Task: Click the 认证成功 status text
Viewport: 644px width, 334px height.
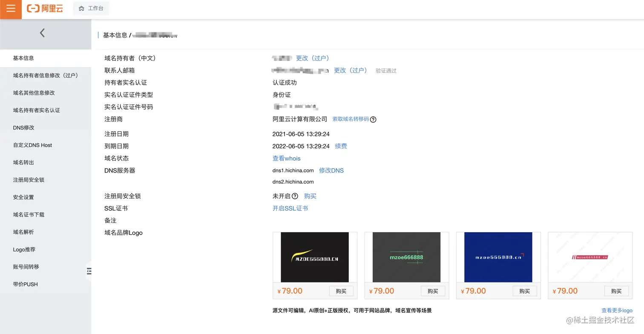Action: (285, 83)
